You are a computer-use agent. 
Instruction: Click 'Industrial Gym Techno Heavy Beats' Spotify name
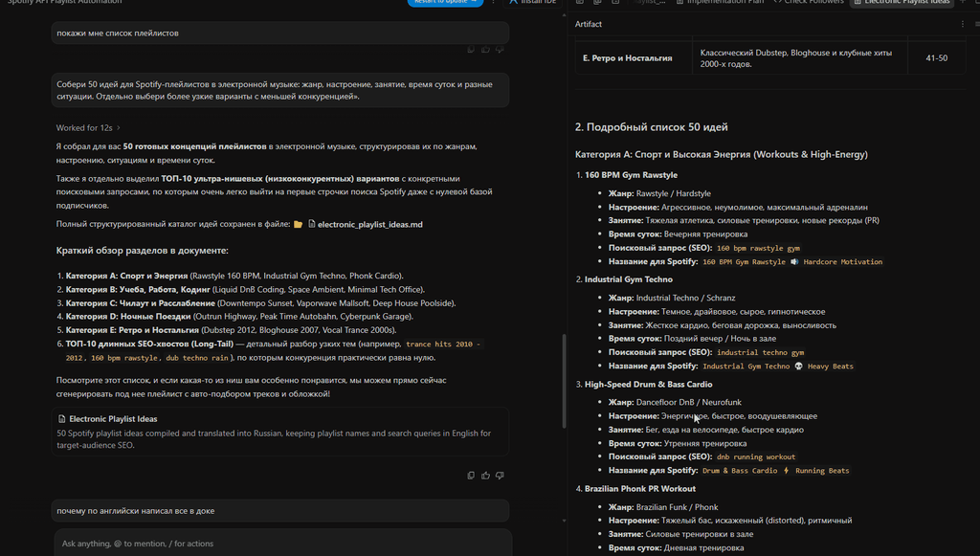click(777, 367)
